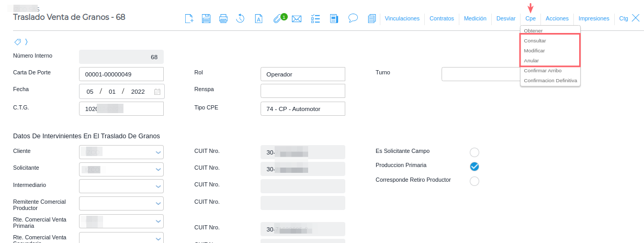This screenshot has height=243, width=644.
Task: Choose Anular in the Cpe menu
Action: point(532,61)
